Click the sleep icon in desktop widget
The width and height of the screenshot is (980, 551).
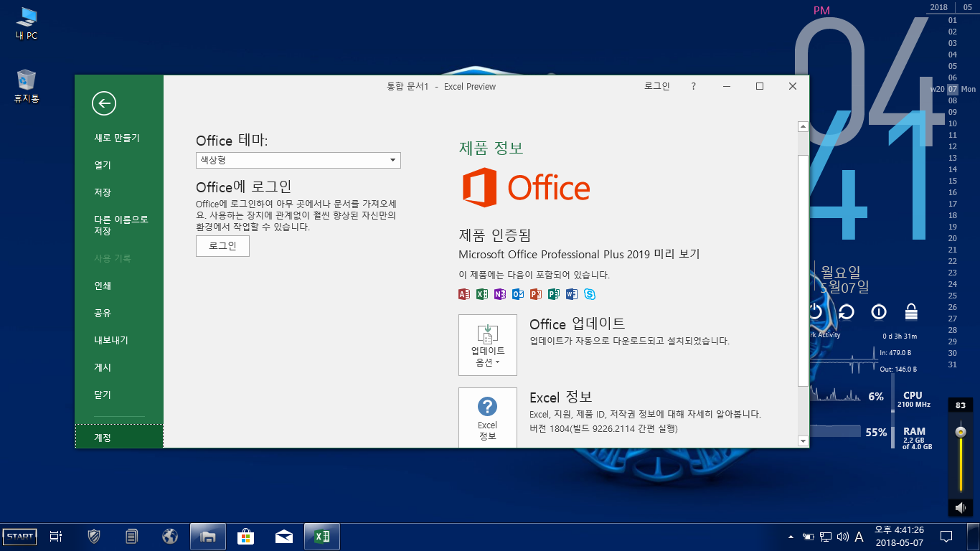879,311
